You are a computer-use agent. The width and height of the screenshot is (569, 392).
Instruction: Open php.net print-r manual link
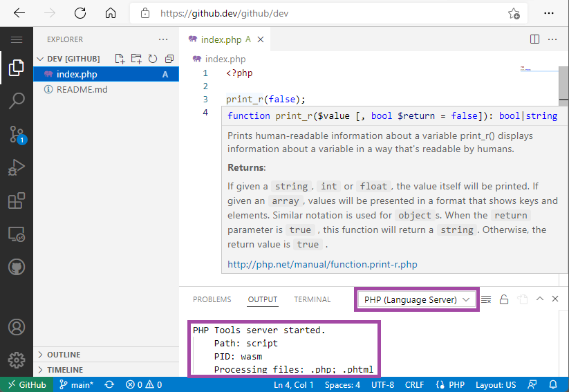coord(322,264)
